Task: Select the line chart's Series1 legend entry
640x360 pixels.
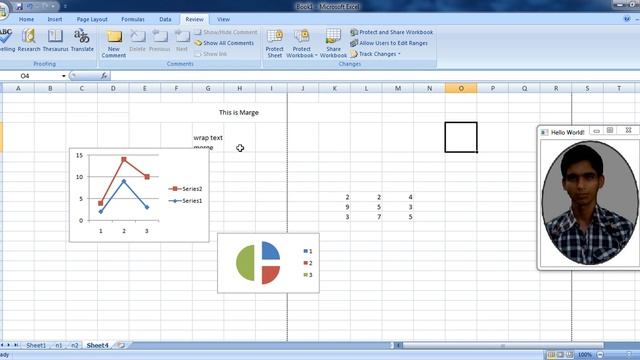Action: coord(185,201)
